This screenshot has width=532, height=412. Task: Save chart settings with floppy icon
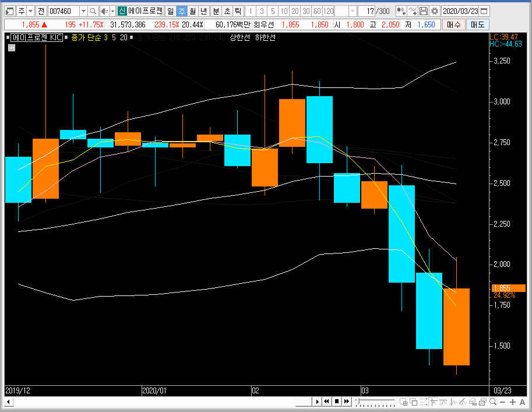(424, 11)
